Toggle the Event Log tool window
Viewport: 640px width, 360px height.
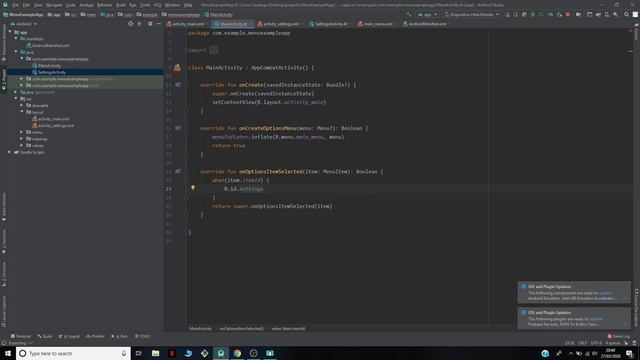click(x=619, y=336)
